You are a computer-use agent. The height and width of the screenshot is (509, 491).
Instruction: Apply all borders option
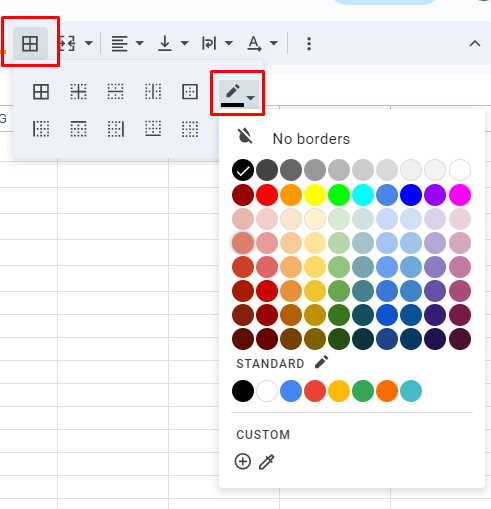[41, 92]
